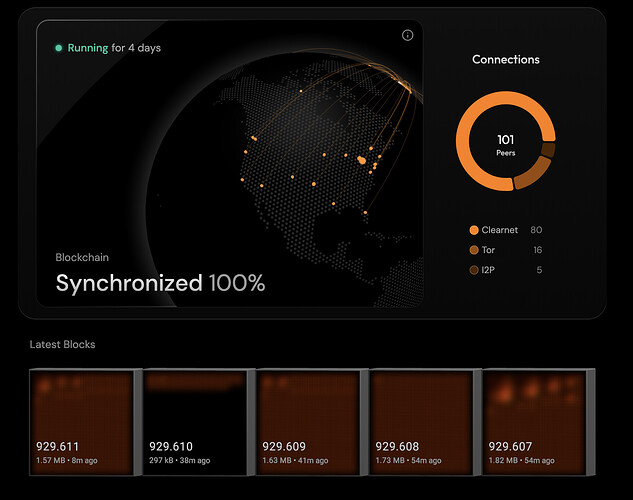Click the 101 Peers count in the chart center
Viewport: 633px width, 500px height.
click(x=505, y=144)
